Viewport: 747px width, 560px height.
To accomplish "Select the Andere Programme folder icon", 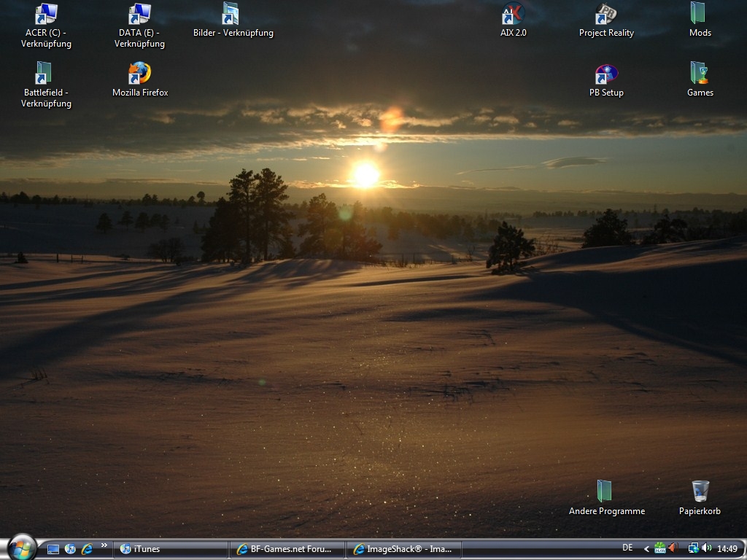I will pyautogui.click(x=605, y=492).
